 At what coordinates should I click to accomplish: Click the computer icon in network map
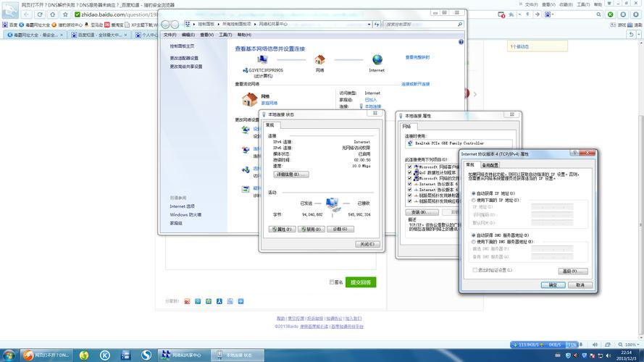[262, 60]
